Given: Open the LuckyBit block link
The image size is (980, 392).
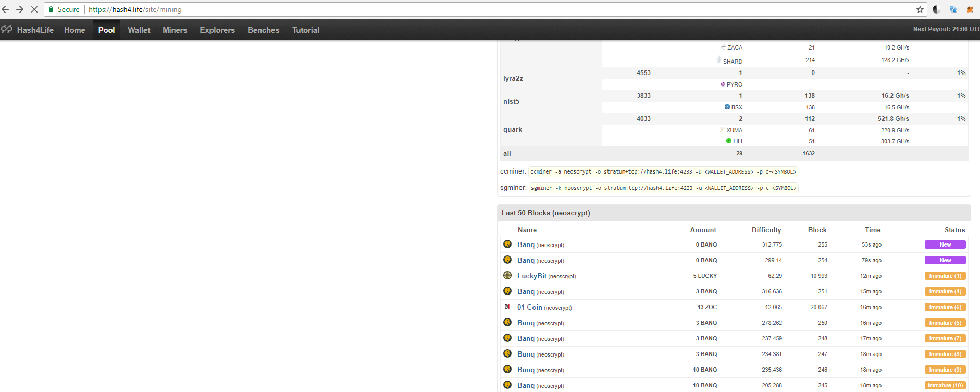Looking at the screenshot, I should click(532, 276).
